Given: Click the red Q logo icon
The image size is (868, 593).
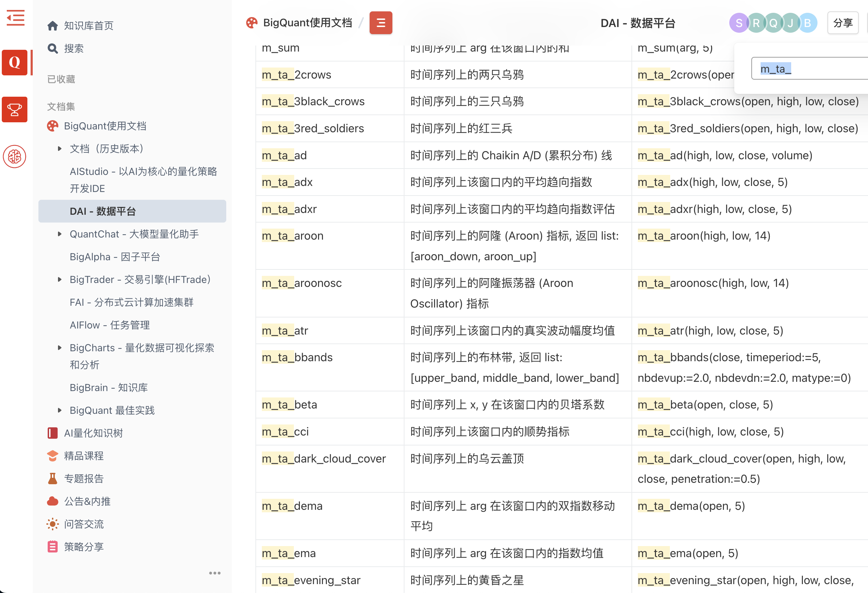Looking at the screenshot, I should pos(15,62).
